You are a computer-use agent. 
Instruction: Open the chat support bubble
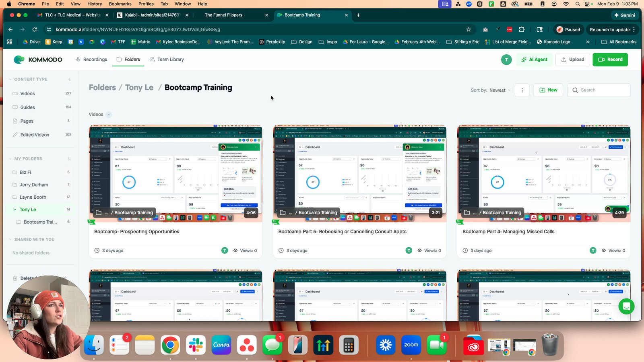click(x=626, y=306)
